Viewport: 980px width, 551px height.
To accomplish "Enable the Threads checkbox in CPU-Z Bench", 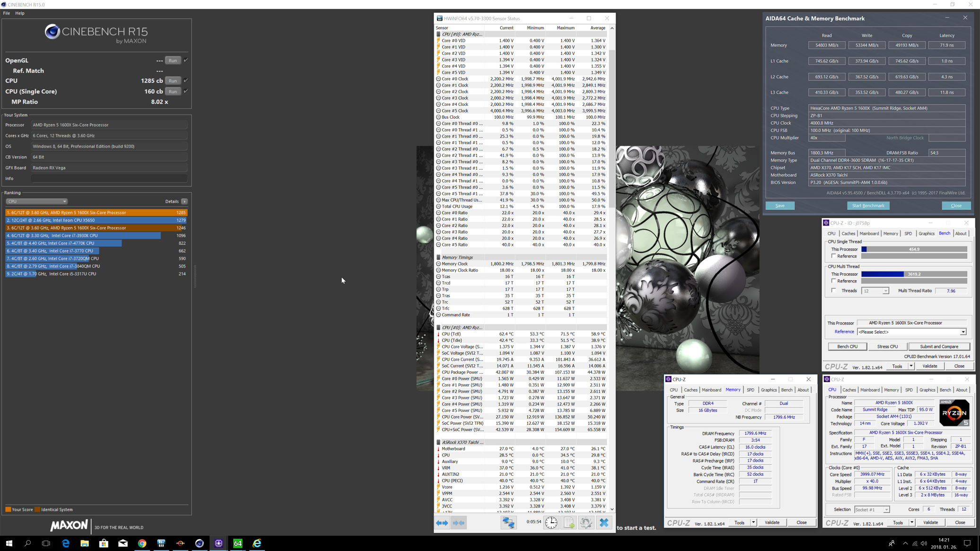I will 833,290.
